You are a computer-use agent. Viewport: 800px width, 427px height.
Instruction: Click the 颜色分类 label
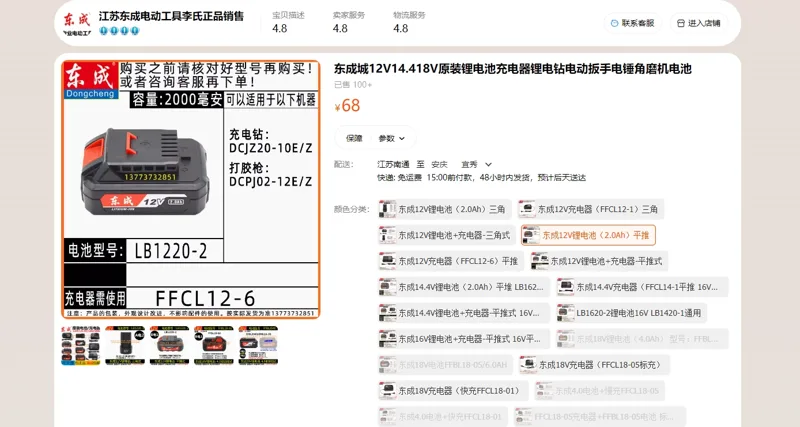pyautogui.click(x=352, y=209)
